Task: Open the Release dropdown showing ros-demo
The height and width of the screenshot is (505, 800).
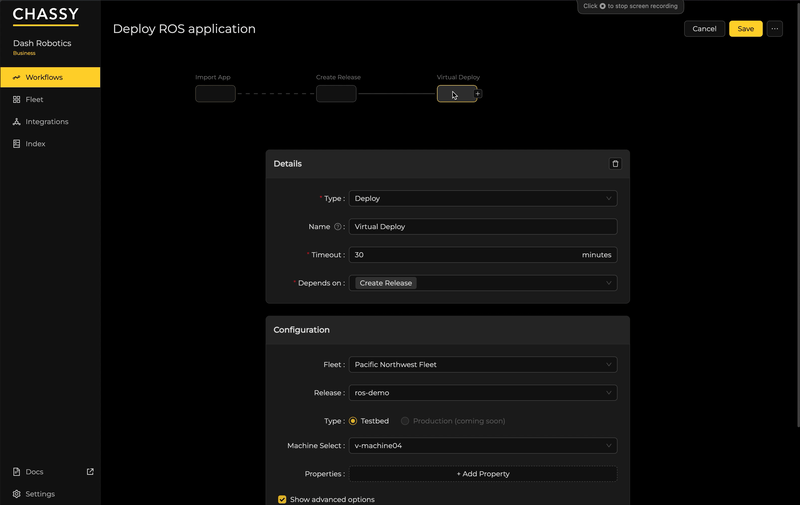Action: (483, 393)
